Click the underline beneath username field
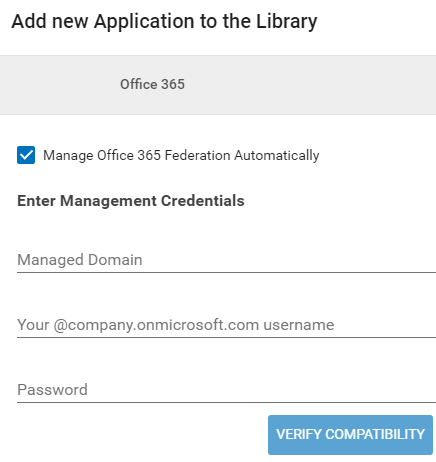The image size is (436, 462). pos(226,337)
